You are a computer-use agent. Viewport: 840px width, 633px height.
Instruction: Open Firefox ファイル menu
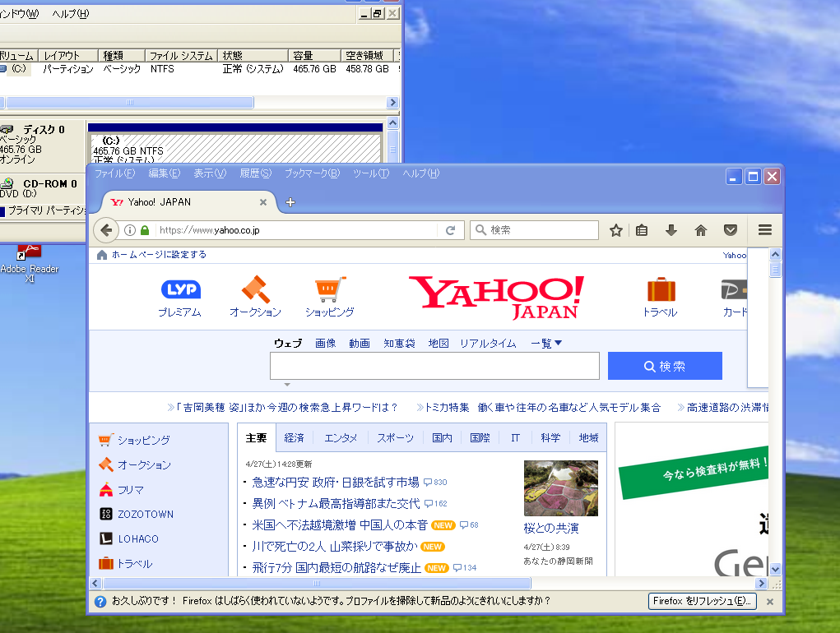tap(115, 173)
